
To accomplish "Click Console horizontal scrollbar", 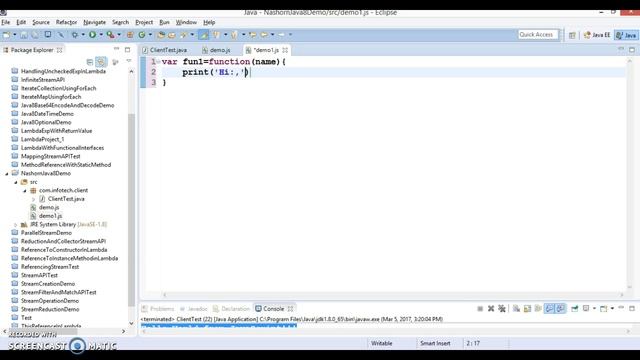I will point(385,331).
